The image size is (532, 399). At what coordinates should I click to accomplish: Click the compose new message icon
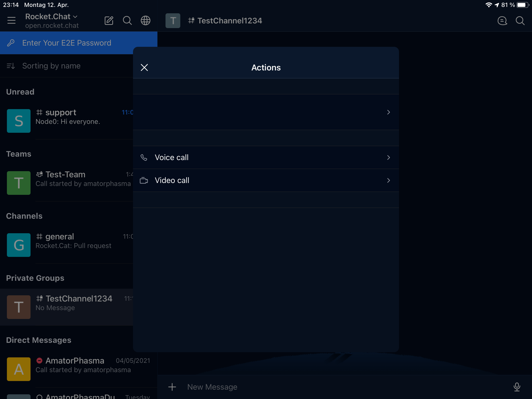tap(109, 21)
